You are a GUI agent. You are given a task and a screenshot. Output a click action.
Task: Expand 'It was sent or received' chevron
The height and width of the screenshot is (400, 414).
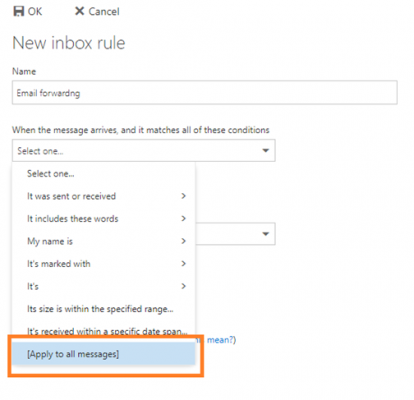183,196
